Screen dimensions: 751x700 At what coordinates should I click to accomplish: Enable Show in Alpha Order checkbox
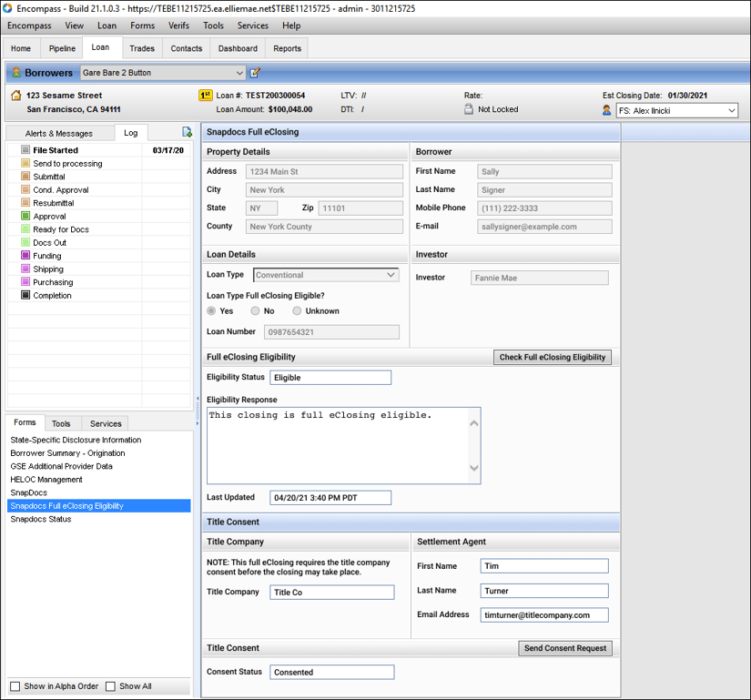click(15, 686)
